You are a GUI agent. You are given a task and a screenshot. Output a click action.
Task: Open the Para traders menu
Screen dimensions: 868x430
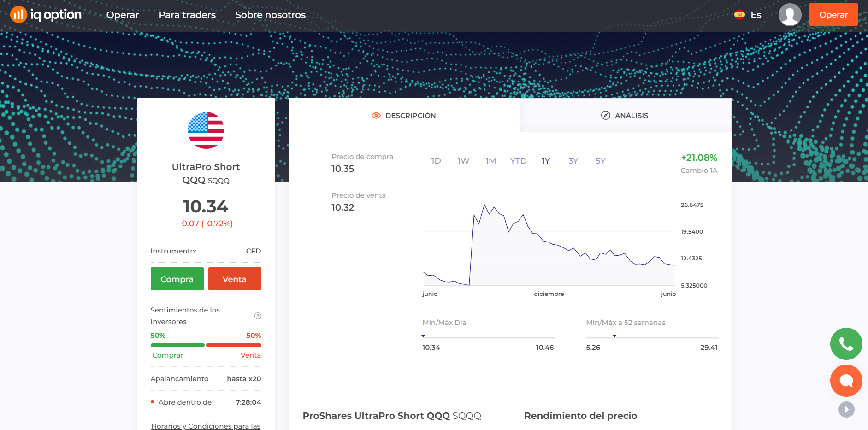click(187, 15)
